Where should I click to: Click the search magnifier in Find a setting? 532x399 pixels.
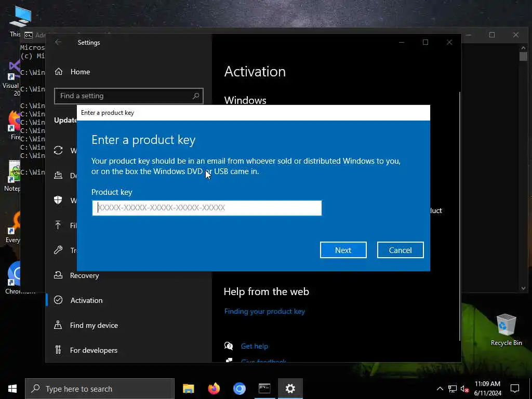click(196, 96)
